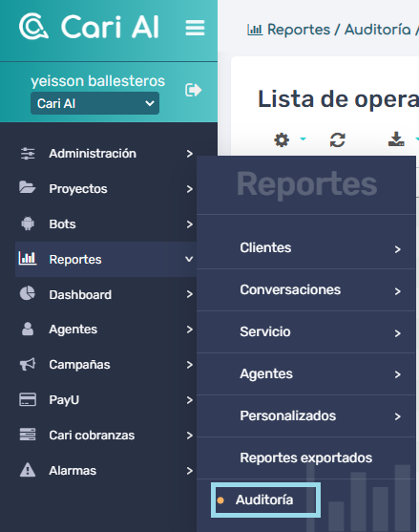Screen dimensions: 419x532
Task: Click the Cari AI logo
Action: pyautogui.click(x=89, y=27)
